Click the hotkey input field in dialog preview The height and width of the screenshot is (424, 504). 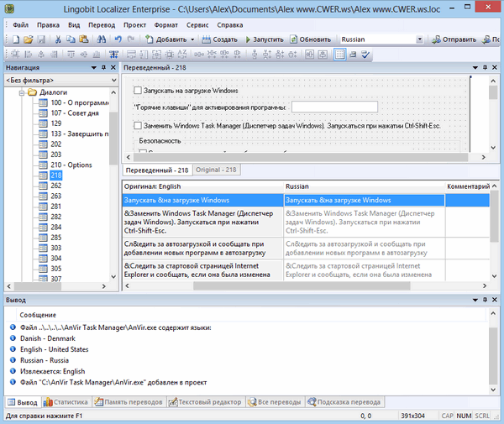334,107
